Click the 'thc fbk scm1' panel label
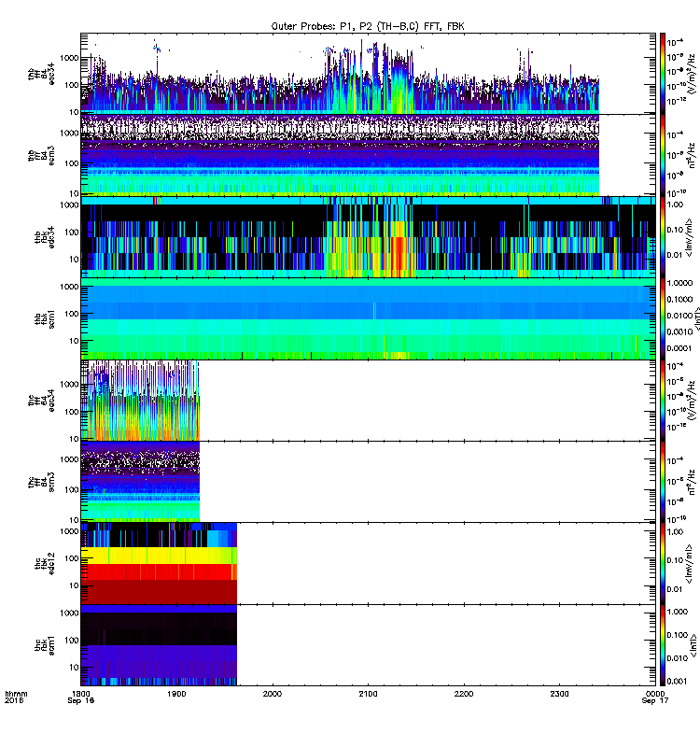This screenshot has width=700, height=747. tap(44, 645)
